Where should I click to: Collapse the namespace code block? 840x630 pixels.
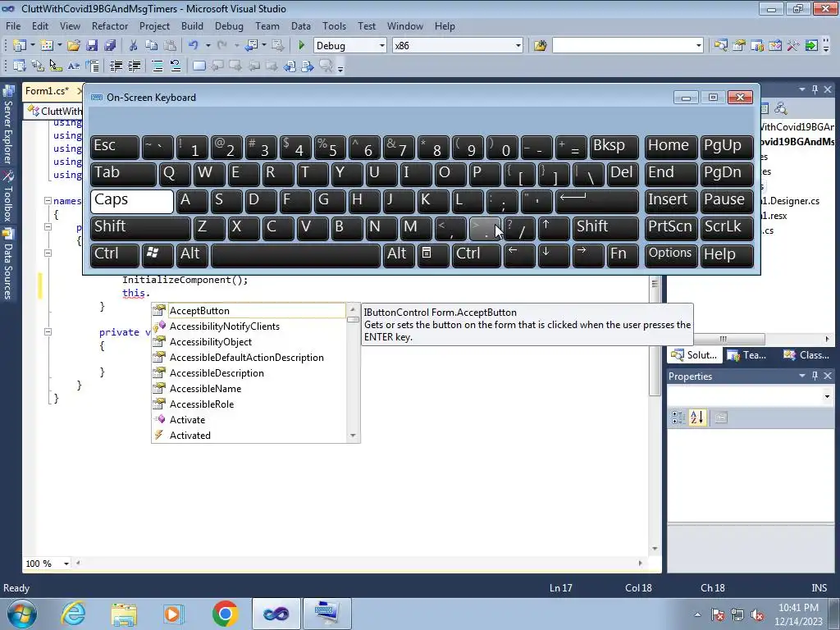pos(48,201)
